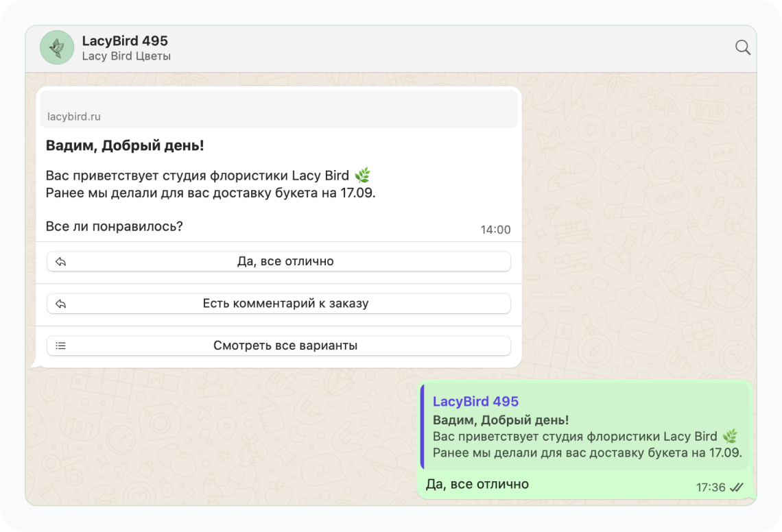The width and height of the screenshot is (782, 532).
Task: Jump to quoted message by "LacyBird 495" name
Action: point(475,401)
